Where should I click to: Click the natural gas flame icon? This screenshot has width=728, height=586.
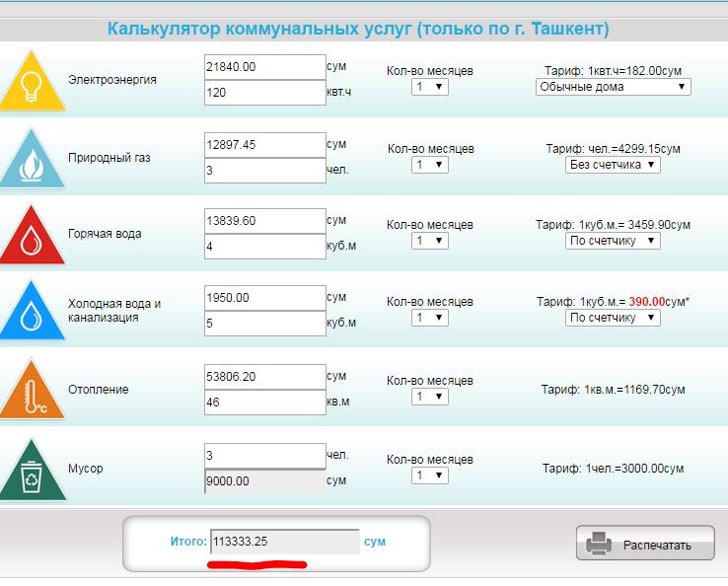coord(33,160)
